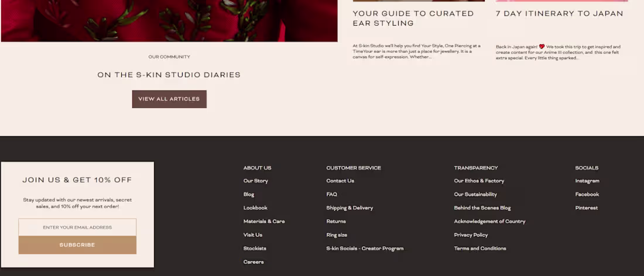Click the Transparency footer heading

point(475,168)
